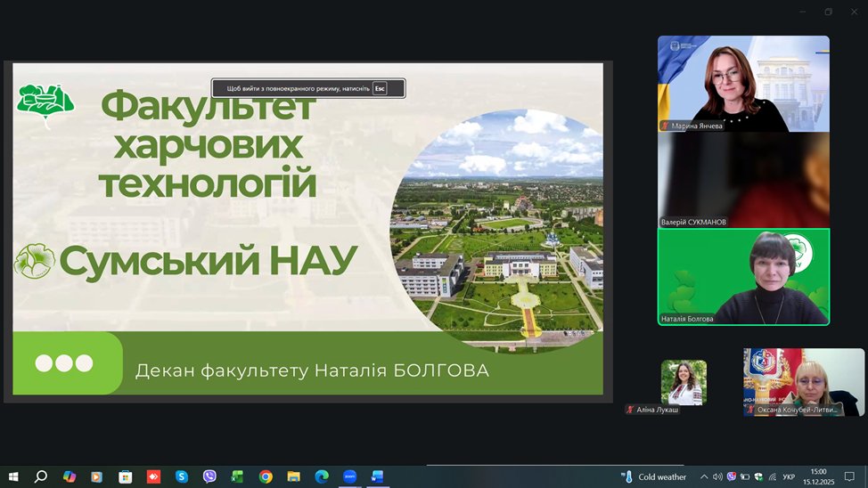Image resolution: width=868 pixels, height=488 pixels.
Task: Open Microsoft Edge from the taskbar
Action: [321, 476]
